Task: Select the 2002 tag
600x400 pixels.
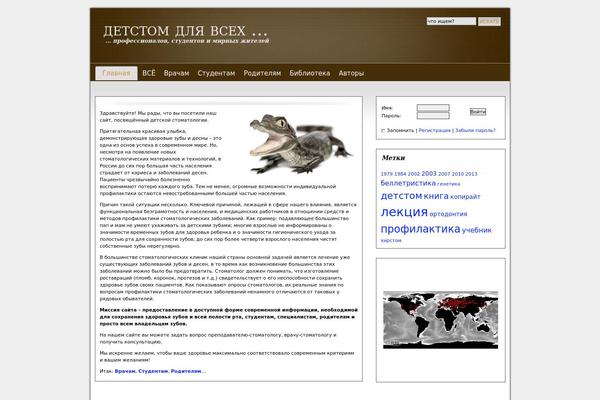Action: pyautogui.click(x=414, y=174)
